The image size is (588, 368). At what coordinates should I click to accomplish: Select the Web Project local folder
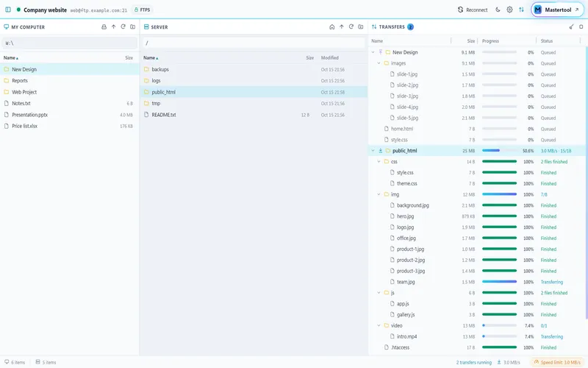[x=70, y=92]
